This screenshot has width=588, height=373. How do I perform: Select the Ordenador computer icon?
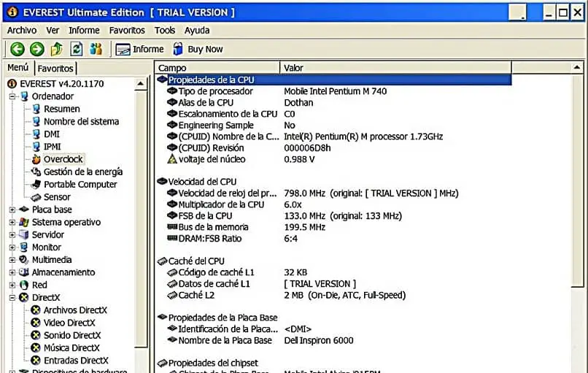(24, 96)
